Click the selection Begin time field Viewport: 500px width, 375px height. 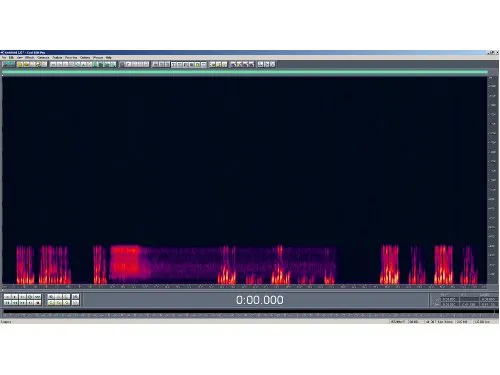(449, 299)
